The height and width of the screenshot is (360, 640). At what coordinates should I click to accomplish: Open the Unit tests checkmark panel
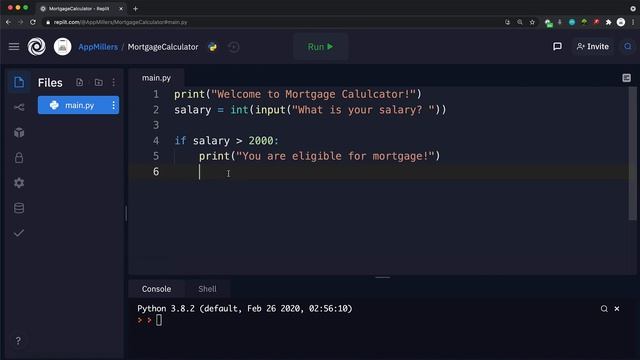click(19, 233)
